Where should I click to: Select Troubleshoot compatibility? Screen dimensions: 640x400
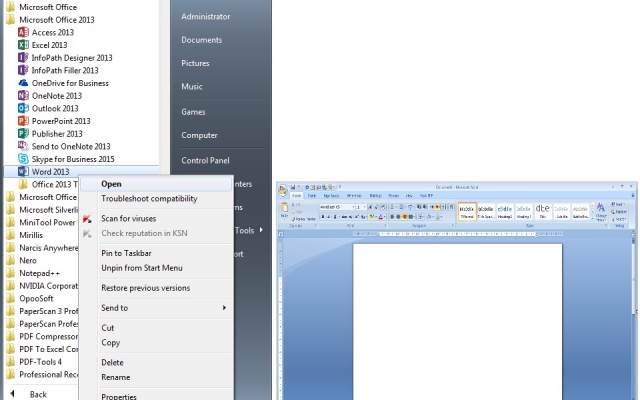click(149, 199)
